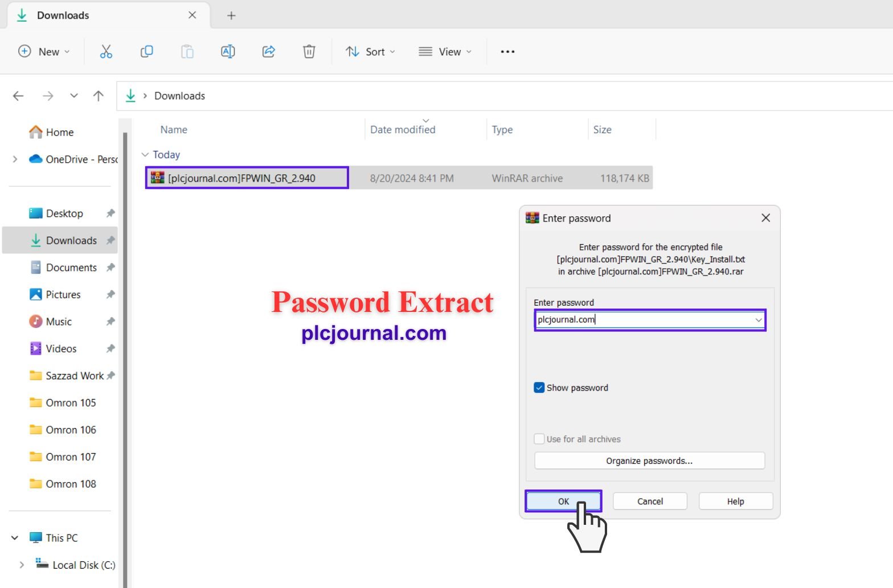Unpin Videos using its pin icon
The width and height of the screenshot is (893, 588).
(110, 348)
